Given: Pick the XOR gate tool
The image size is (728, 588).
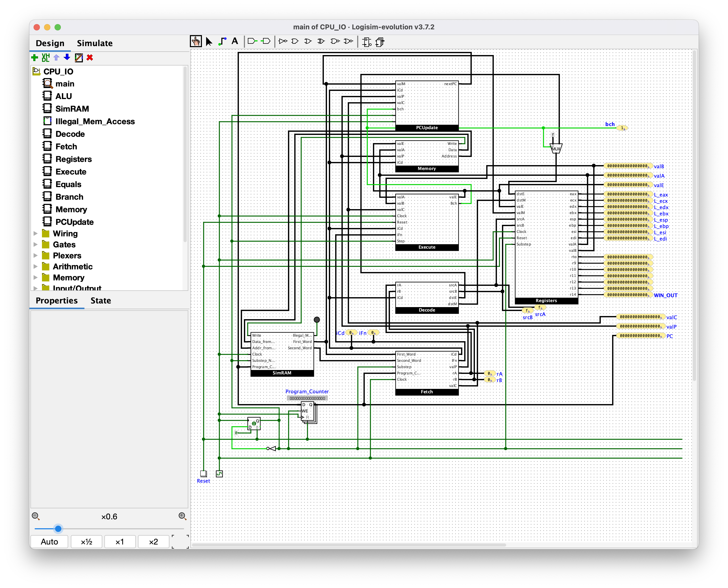Looking at the screenshot, I should click(x=321, y=41).
